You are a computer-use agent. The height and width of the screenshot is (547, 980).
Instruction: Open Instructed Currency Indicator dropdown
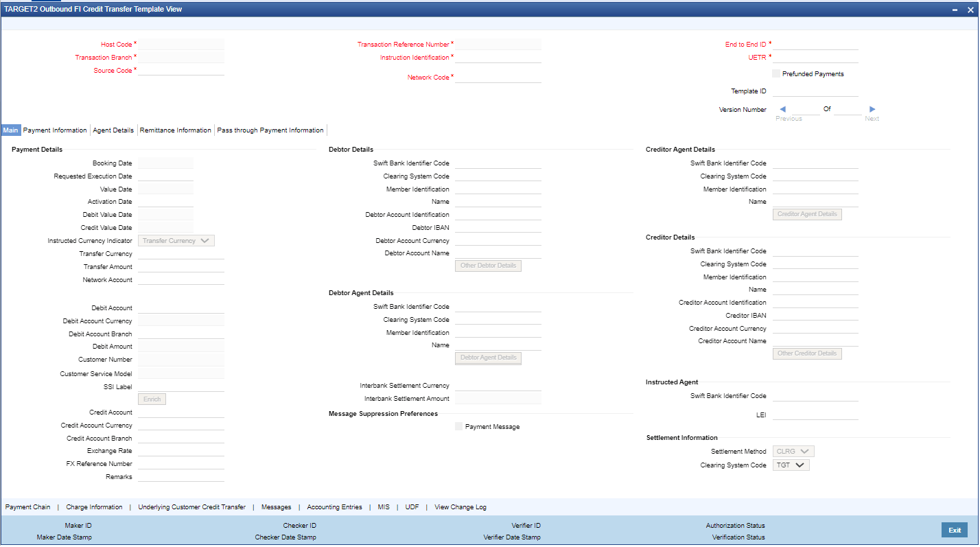click(176, 241)
